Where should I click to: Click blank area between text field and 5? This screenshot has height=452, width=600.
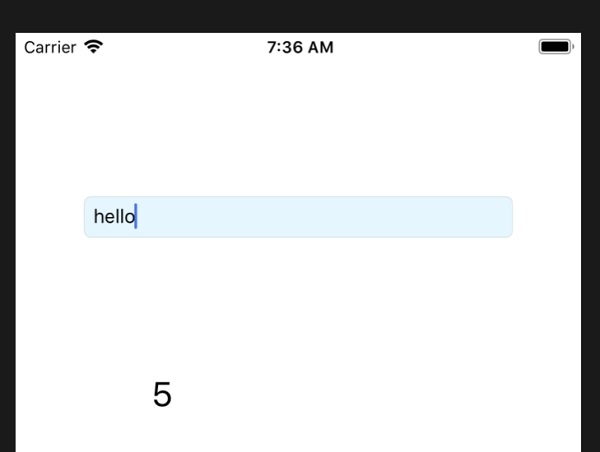pyautogui.click(x=298, y=310)
